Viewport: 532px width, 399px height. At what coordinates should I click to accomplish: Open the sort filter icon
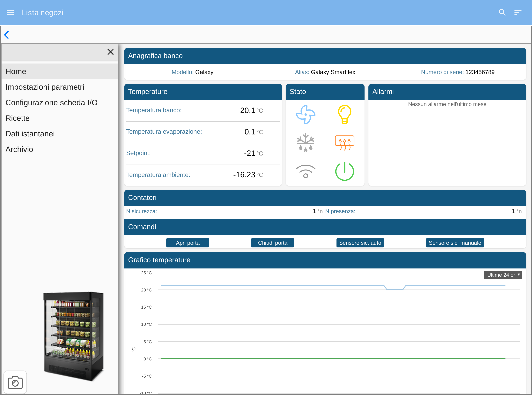tap(518, 12)
